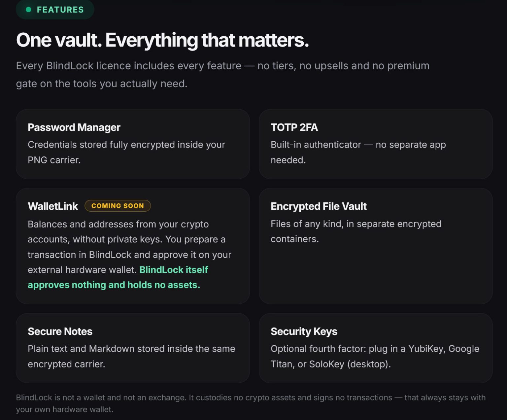
Task: Click approves nothing and holds no assets
Action: pos(114,285)
